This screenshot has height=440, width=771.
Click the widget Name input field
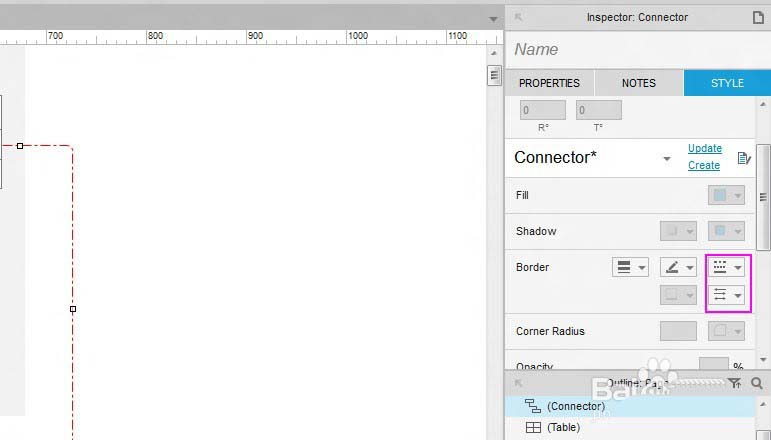(638, 50)
